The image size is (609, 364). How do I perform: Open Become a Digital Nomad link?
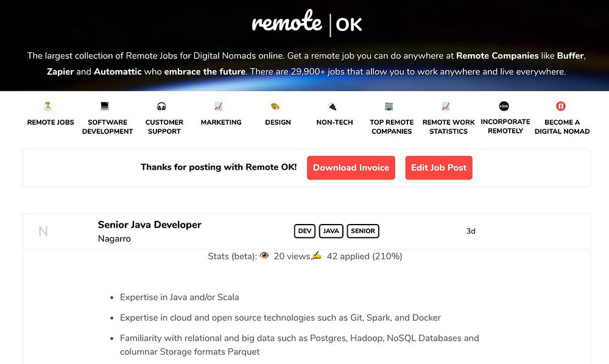point(562,127)
